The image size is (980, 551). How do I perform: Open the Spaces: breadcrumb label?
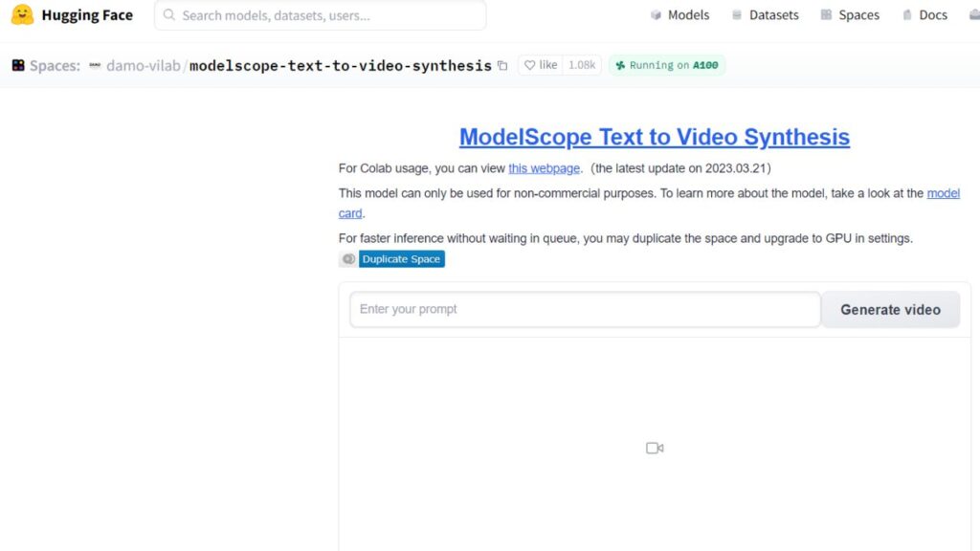tap(55, 66)
